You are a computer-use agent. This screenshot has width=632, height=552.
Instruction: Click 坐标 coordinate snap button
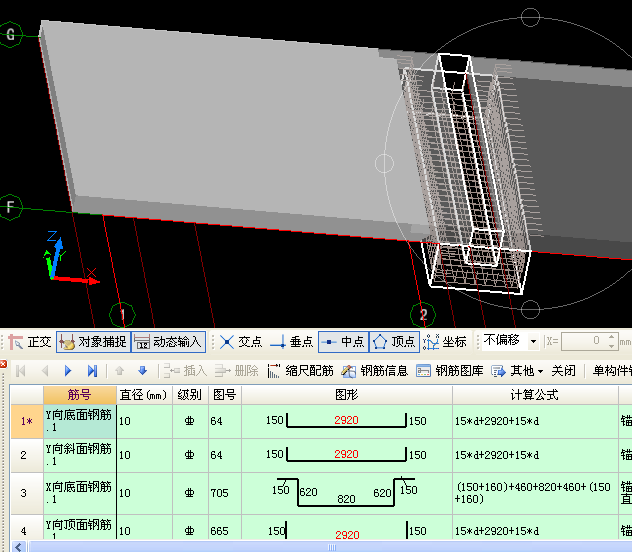[445, 342]
